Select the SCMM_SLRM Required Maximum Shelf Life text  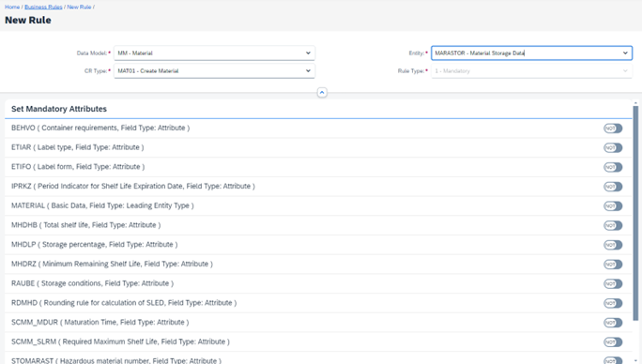pos(120,341)
